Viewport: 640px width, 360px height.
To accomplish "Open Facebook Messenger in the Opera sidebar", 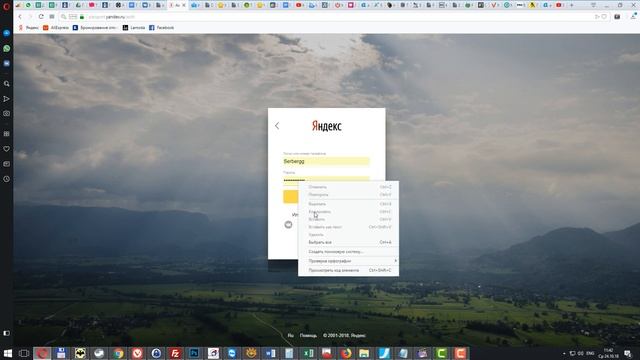I will click(7, 33).
